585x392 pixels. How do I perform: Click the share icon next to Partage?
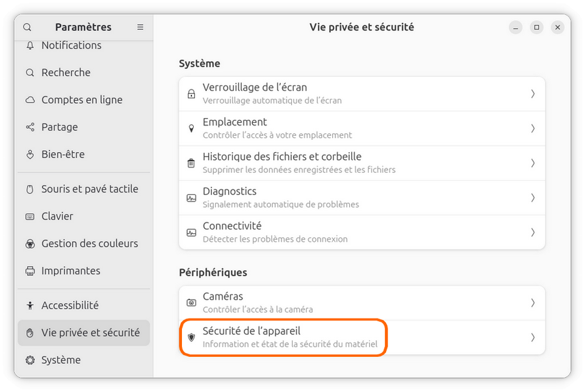click(x=30, y=127)
